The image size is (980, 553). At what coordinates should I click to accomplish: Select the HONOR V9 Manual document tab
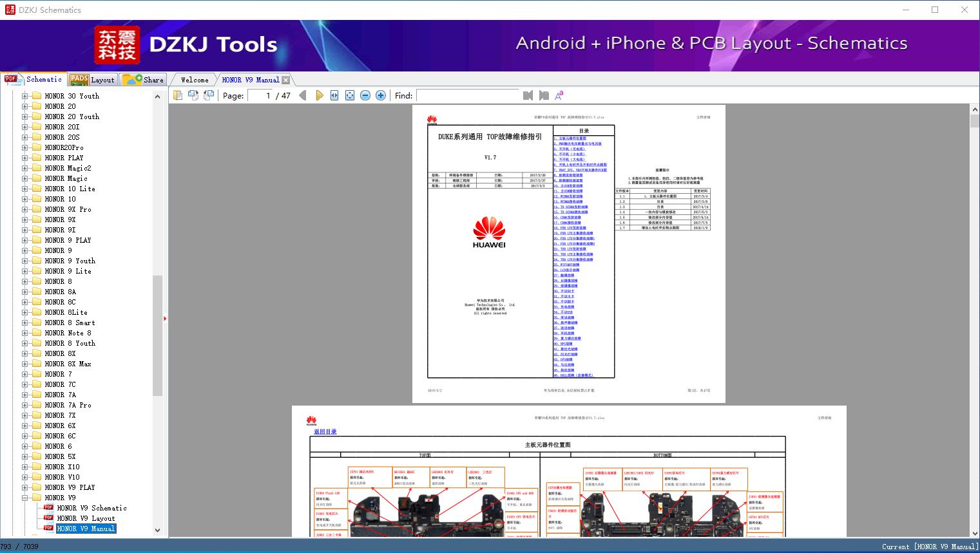coord(251,80)
